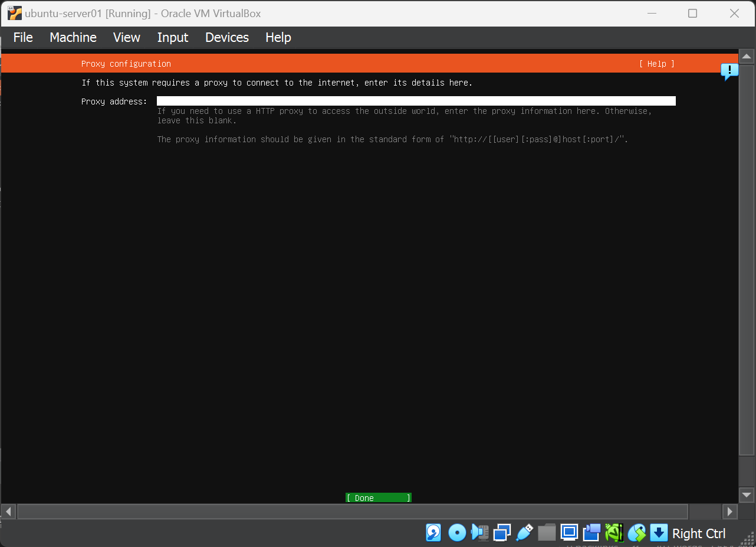Open the network adapter status icon
This screenshot has height=547, width=756.
tap(502, 533)
